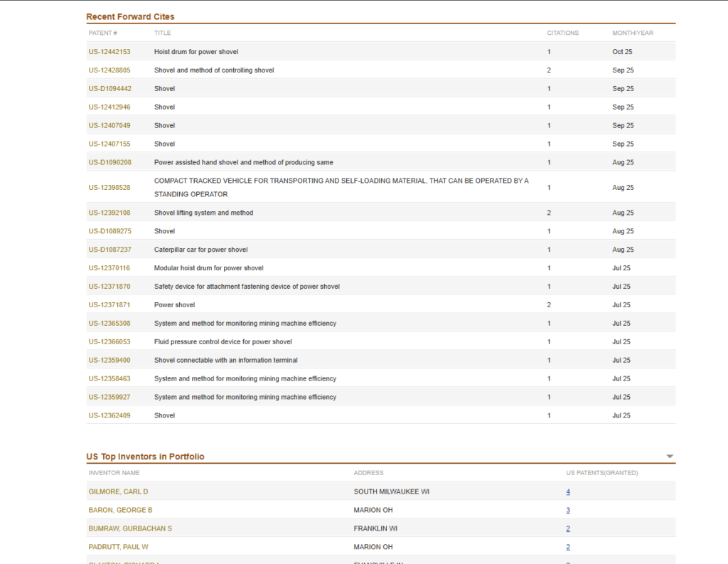Viewport: 728px width, 564px height.
Task: Open patent US-12428805 link
Action: pyautogui.click(x=109, y=70)
